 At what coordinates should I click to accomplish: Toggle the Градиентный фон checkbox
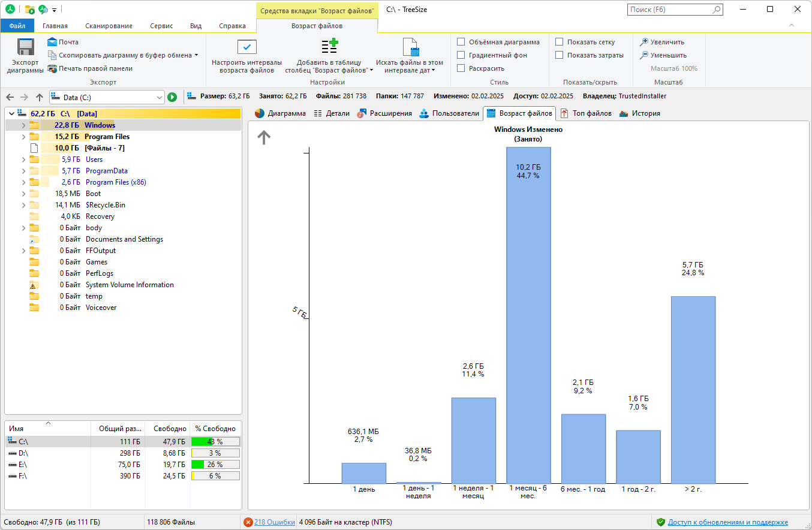point(461,55)
